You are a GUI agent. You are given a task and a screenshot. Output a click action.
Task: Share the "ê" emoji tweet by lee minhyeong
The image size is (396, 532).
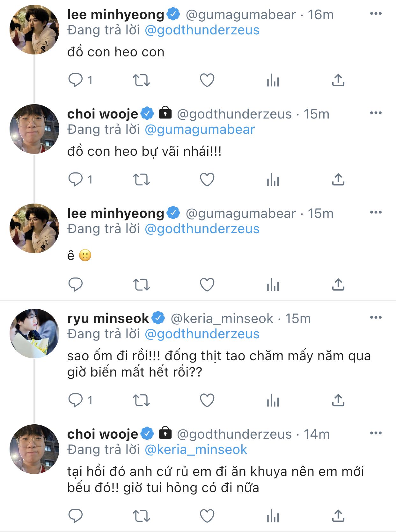[x=338, y=285]
